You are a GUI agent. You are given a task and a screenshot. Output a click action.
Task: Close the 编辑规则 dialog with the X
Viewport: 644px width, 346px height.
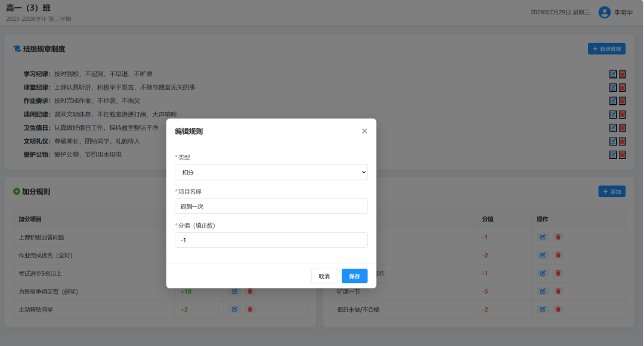pos(364,131)
